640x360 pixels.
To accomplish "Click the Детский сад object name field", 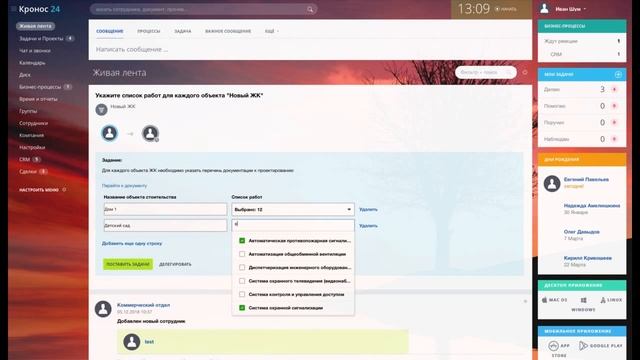I will (x=165, y=225).
